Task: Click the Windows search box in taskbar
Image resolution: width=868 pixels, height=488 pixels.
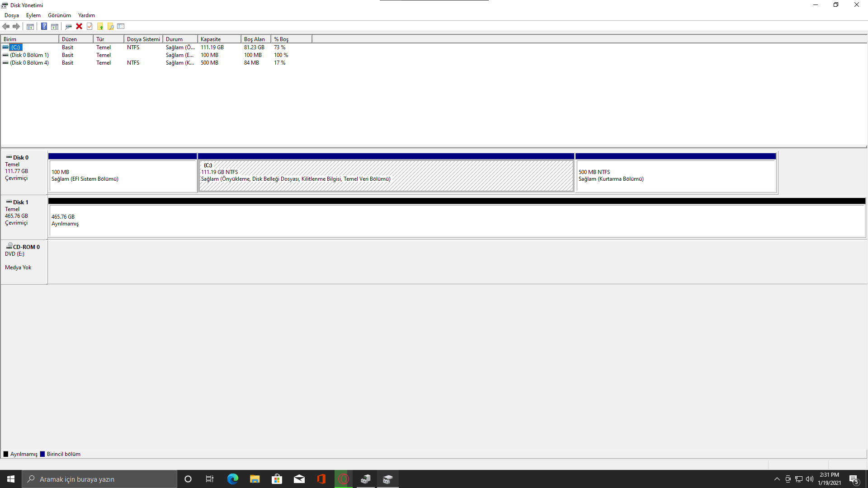Action: 99,479
